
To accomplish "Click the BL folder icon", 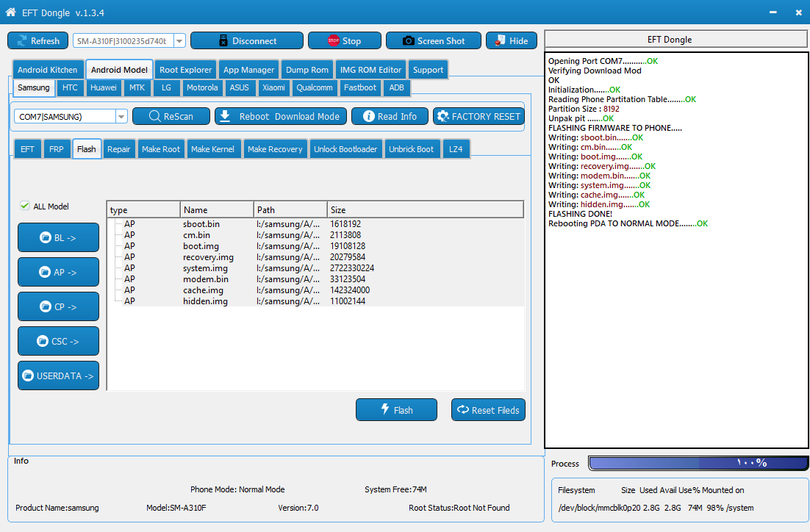I will (46, 237).
